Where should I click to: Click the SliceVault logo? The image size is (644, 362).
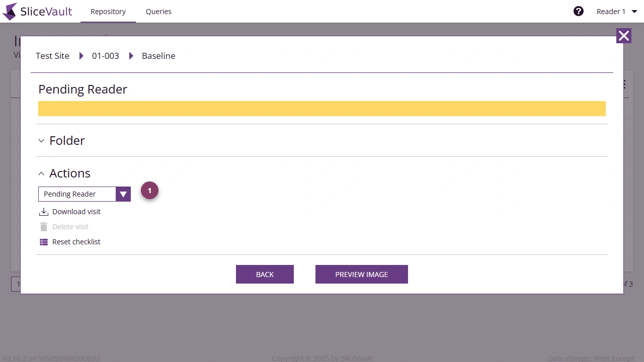(x=37, y=11)
